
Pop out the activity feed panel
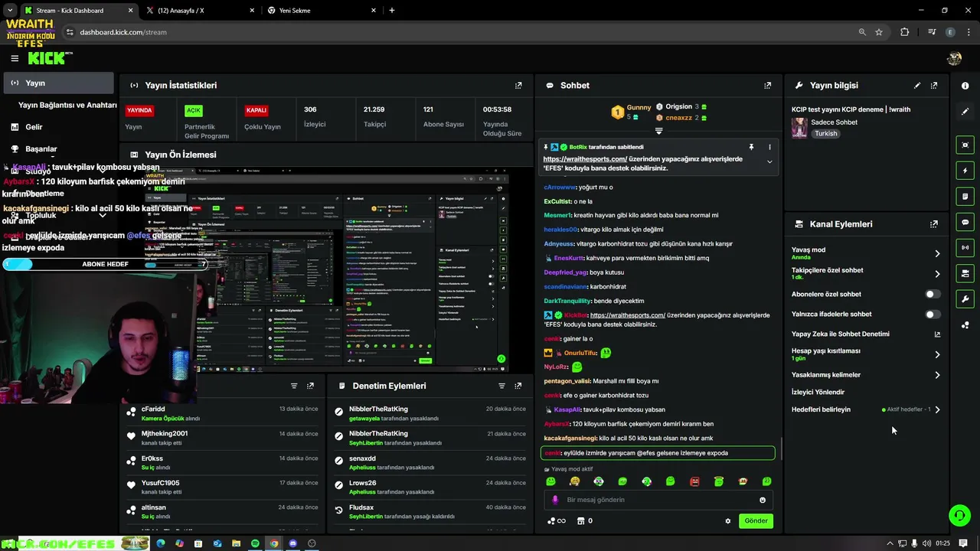click(310, 386)
